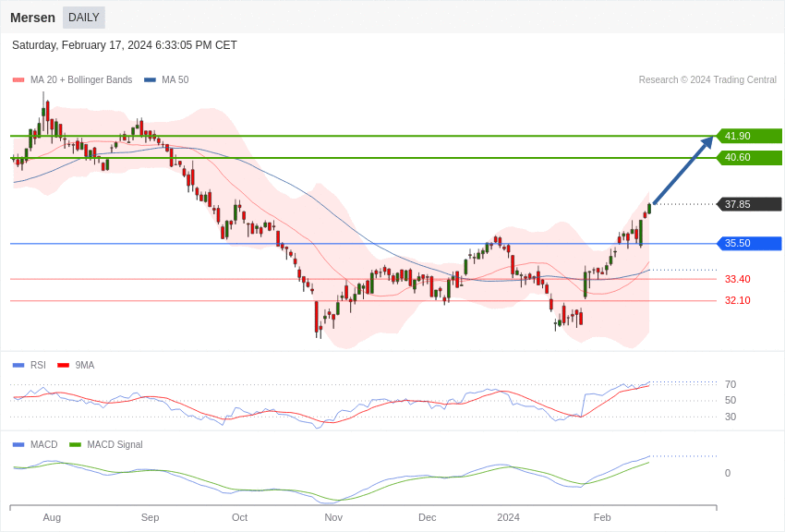Click the DAILY timeframe tab
Viewport: 785px width, 532px height.
point(83,18)
